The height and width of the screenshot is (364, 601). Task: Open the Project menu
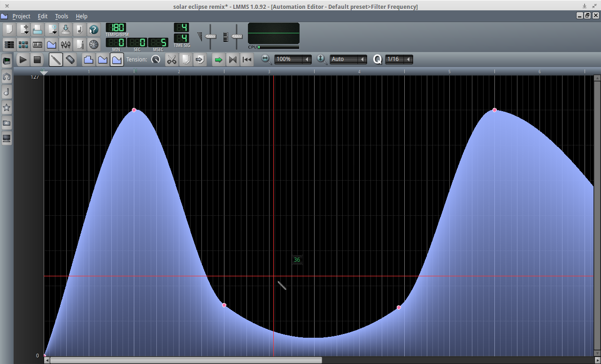[x=21, y=16]
